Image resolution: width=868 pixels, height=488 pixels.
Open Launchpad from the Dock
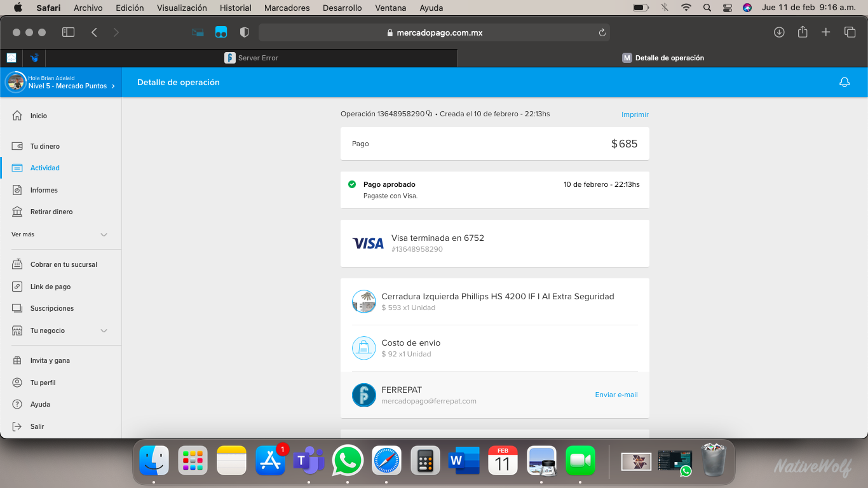(x=193, y=461)
